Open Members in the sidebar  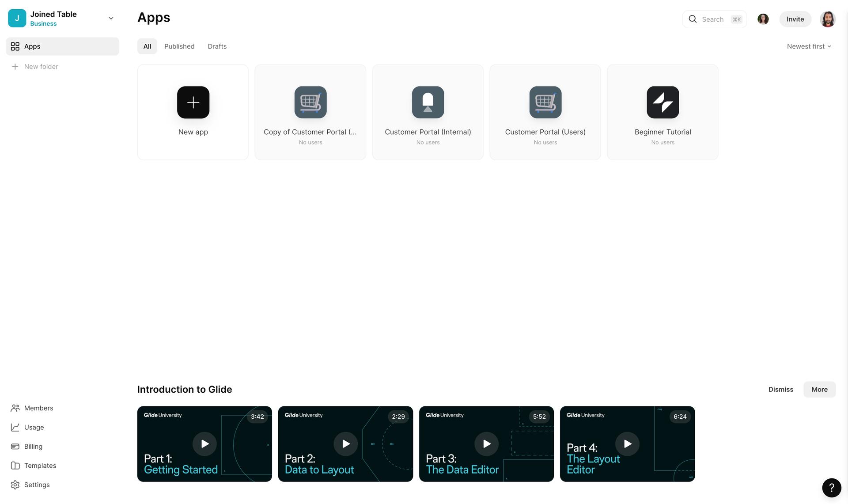point(38,408)
